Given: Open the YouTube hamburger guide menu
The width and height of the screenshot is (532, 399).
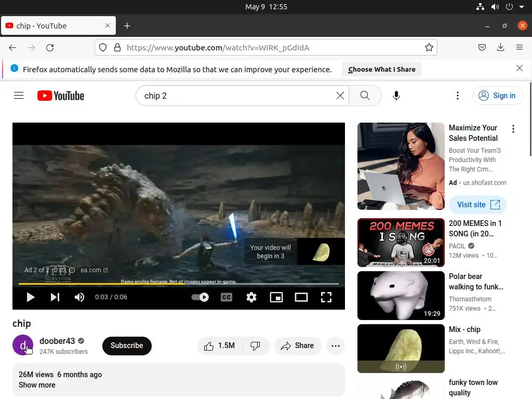Looking at the screenshot, I should [x=19, y=96].
